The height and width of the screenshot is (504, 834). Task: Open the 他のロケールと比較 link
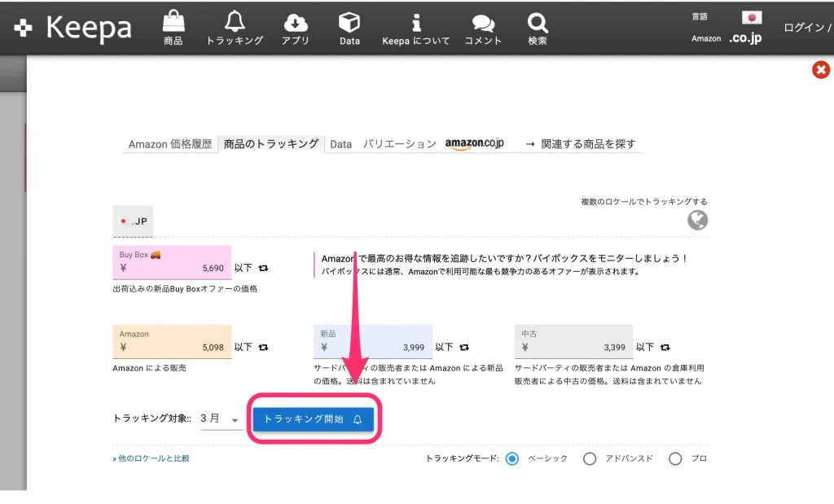(151, 458)
